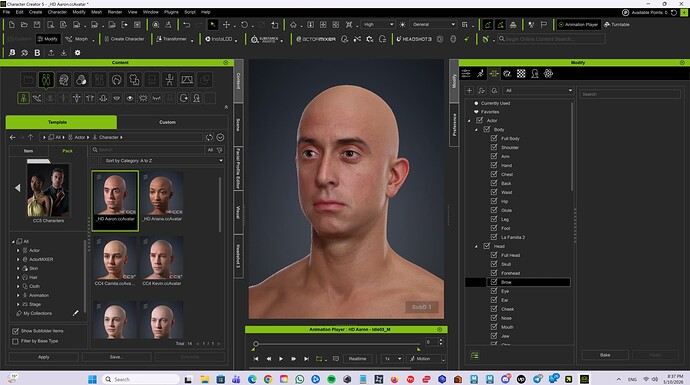Open WhatsApp from the taskbar

click(x=300, y=379)
